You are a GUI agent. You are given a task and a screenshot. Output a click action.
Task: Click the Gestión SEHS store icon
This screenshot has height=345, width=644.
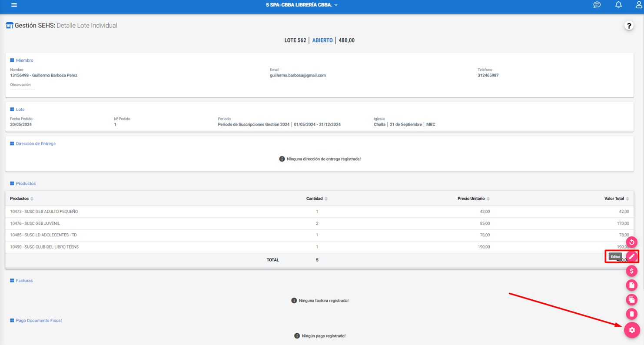pos(9,25)
